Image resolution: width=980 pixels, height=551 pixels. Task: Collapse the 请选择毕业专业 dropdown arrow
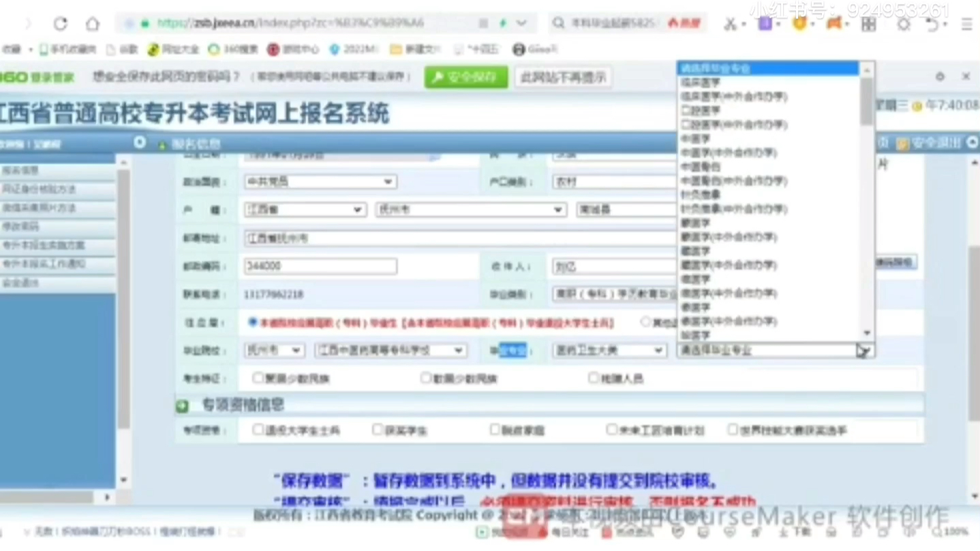[863, 350]
